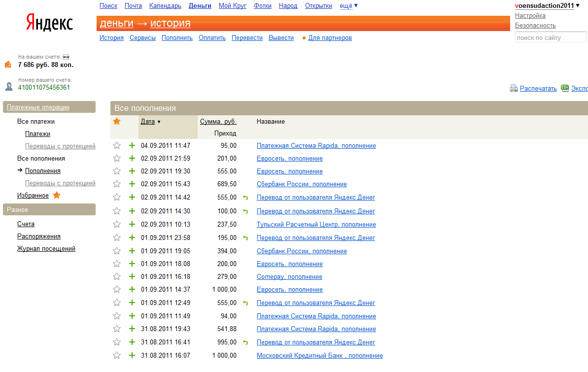Click the Распечатать link
This screenshot has height=372, width=588.
tap(538, 89)
